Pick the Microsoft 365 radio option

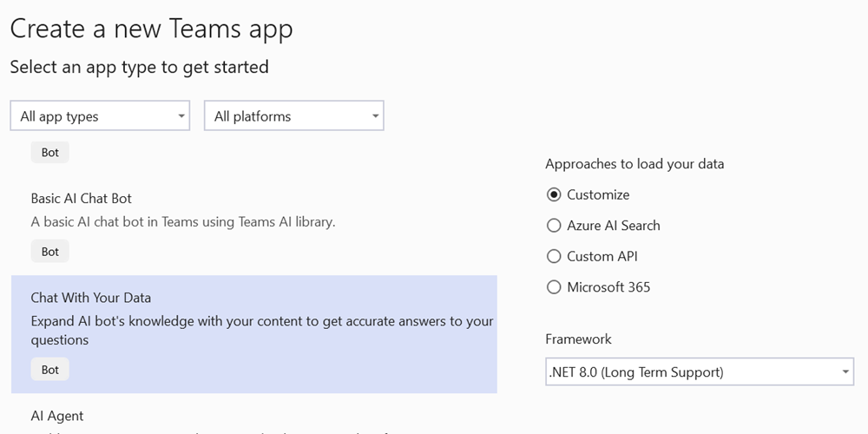click(x=555, y=287)
